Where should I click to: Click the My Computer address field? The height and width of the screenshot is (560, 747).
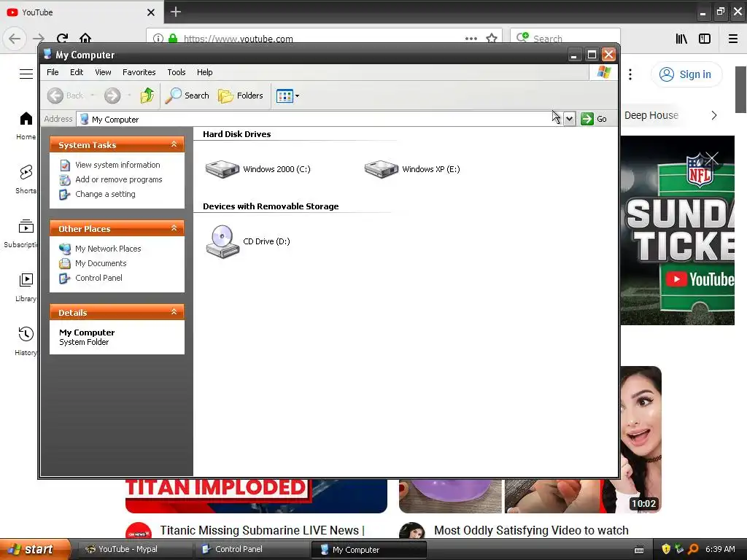click(x=320, y=119)
